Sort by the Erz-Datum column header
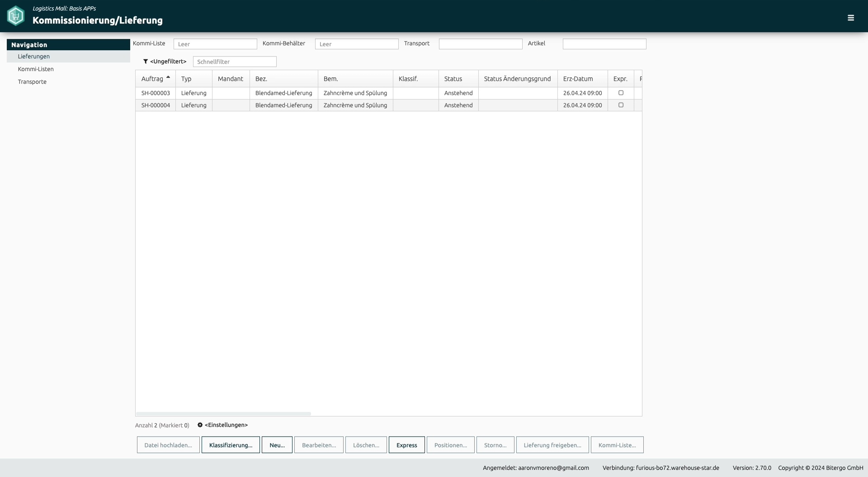This screenshot has height=477, width=868. [x=583, y=79]
